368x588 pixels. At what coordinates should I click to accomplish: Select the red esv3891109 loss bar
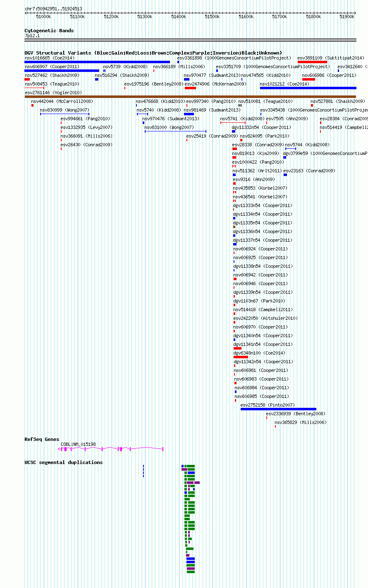[312, 62]
